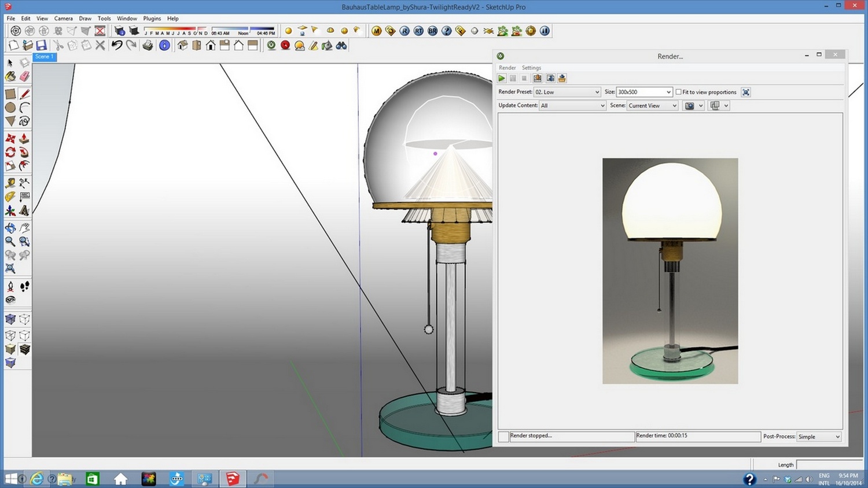Select the arrow Select tool
The width and height of the screenshot is (868, 488).
[x=10, y=62]
